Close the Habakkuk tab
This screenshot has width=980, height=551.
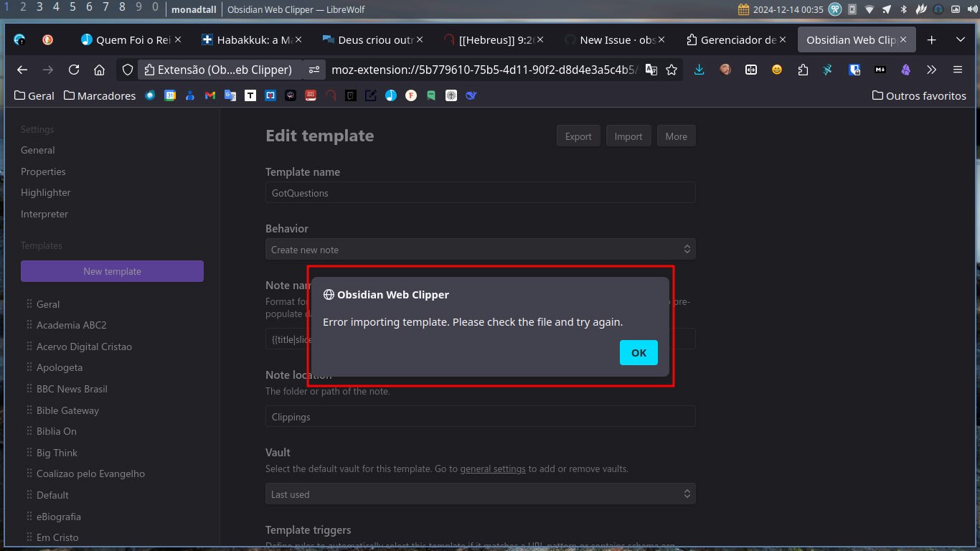[298, 40]
